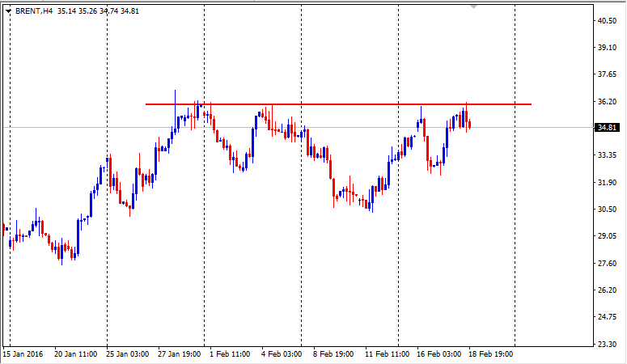627x364 pixels.
Task: Click the 1 Feb 11:00 time label
Action: coord(230,354)
